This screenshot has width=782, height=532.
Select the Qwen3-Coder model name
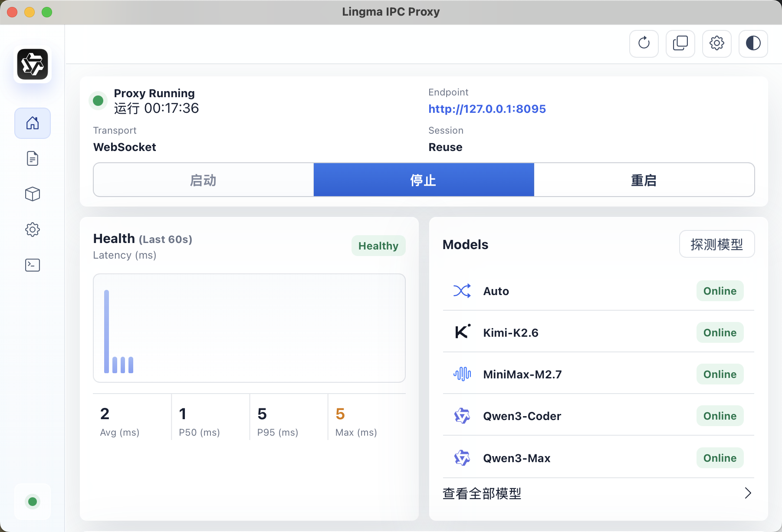(x=522, y=416)
